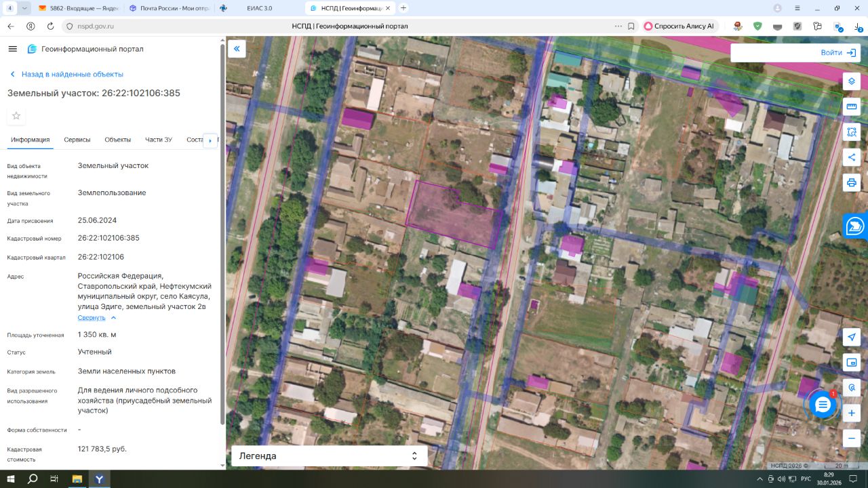The width and height of the screenshot is (868, 488).
Task: Click cadastral cost 121 783,5 руб.
Action: [102, 449]
